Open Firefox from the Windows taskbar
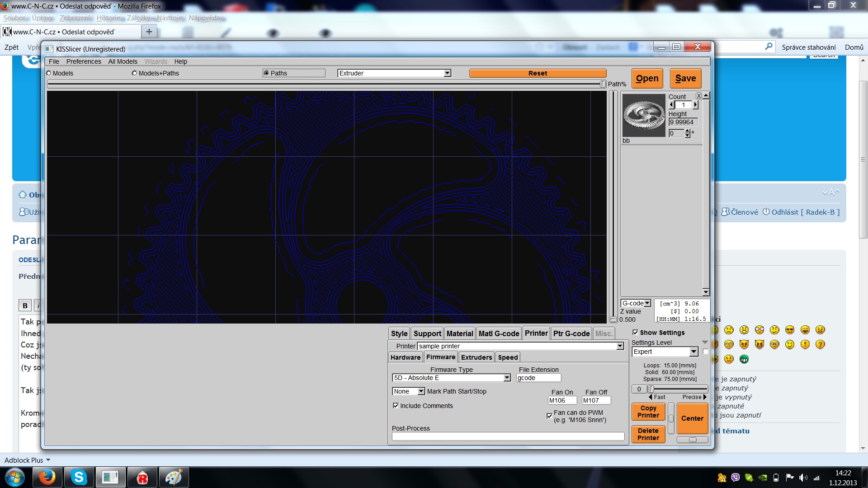 [x=47, y=477]
